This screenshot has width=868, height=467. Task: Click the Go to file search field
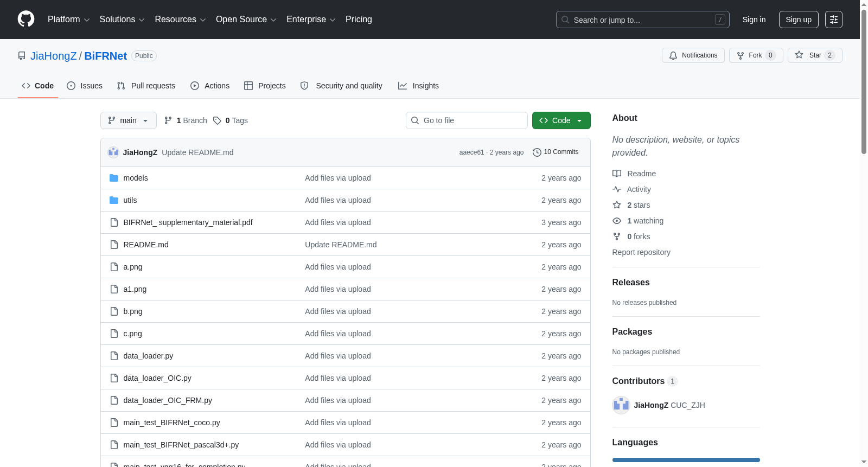click(x=467, y=120)
